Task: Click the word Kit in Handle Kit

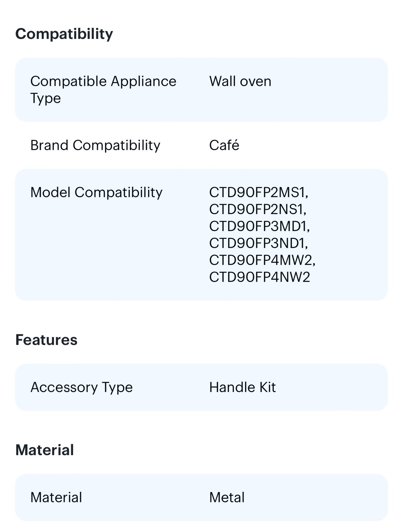Action: (267, 387)
